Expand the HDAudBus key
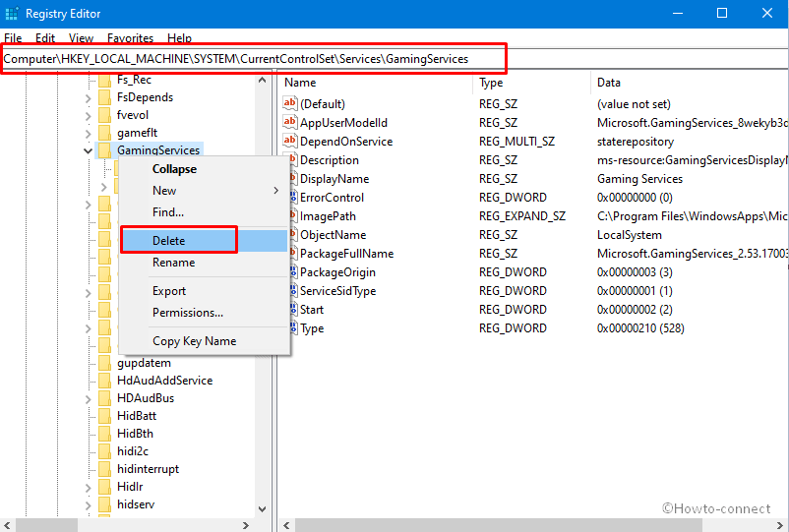Viewport: 789px width, 532px height. click(x=89, y=399)
